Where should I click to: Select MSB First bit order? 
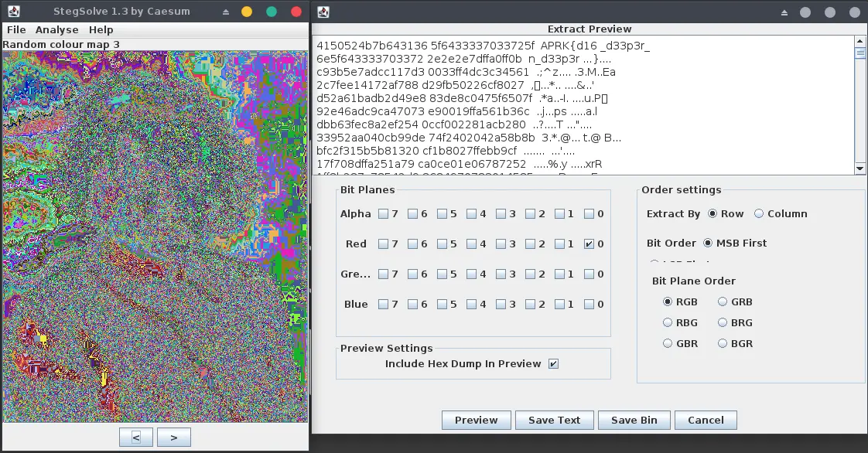(x=708, y=243)
